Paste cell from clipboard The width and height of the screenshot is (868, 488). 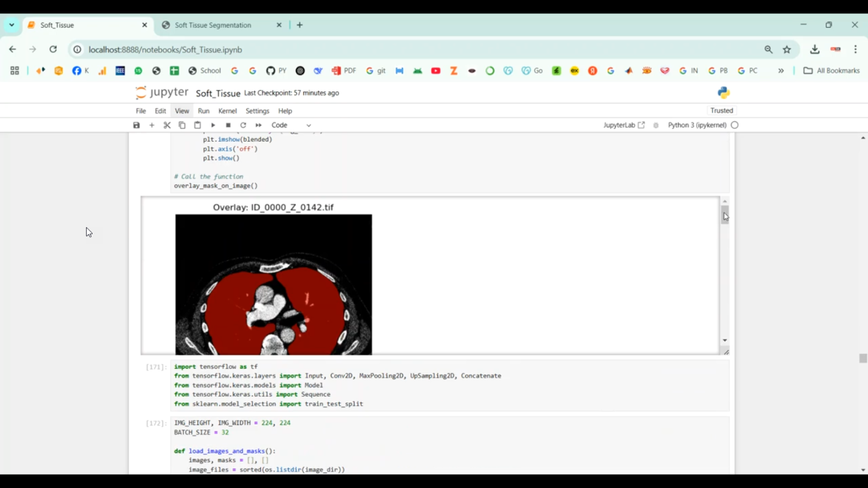(197, 125)
